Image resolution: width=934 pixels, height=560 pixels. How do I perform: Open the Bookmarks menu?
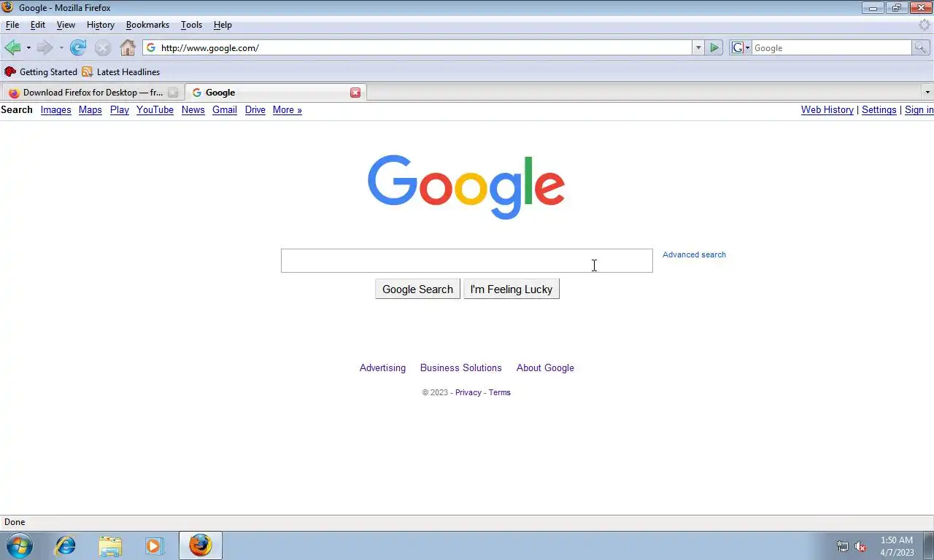[x=147, y=25]
